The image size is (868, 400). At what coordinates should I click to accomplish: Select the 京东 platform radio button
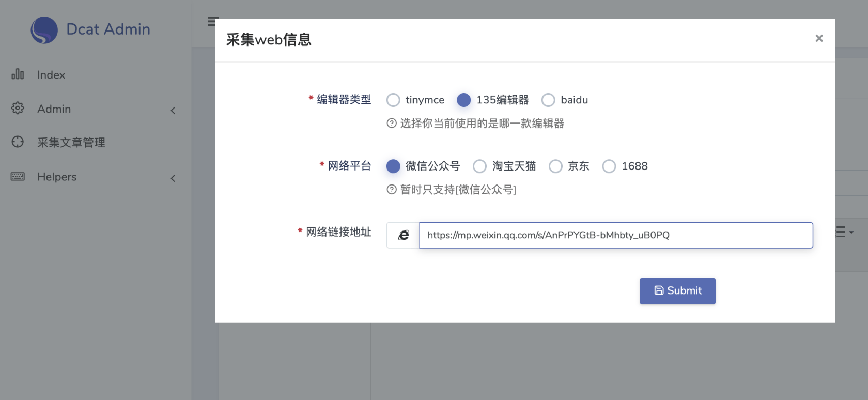coord(555,166)
